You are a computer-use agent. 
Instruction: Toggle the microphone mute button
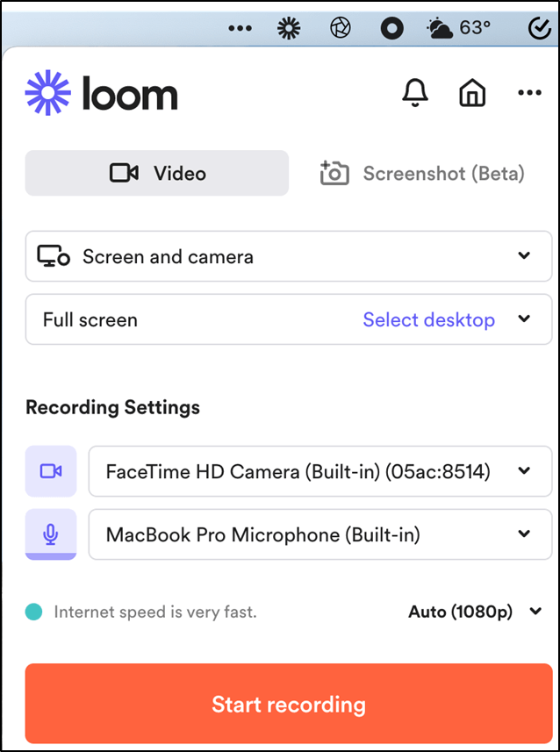(x=51, y=534)
